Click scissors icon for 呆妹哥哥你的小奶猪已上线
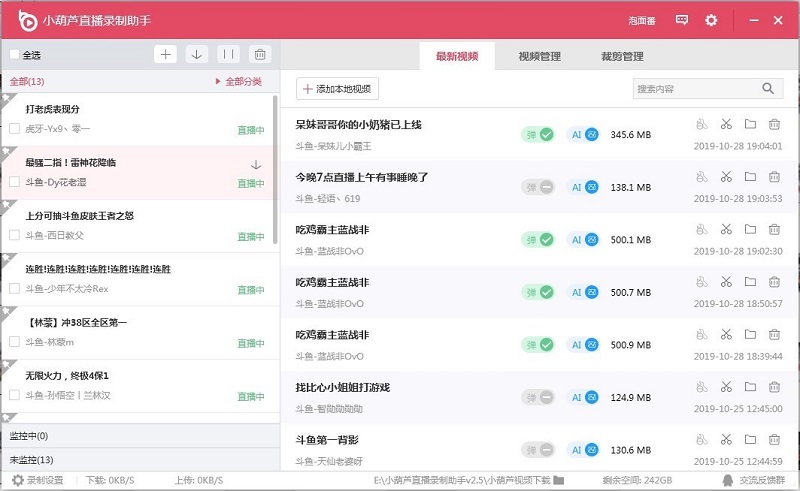Screen dimensions: 800x491 tap(726, 125)
